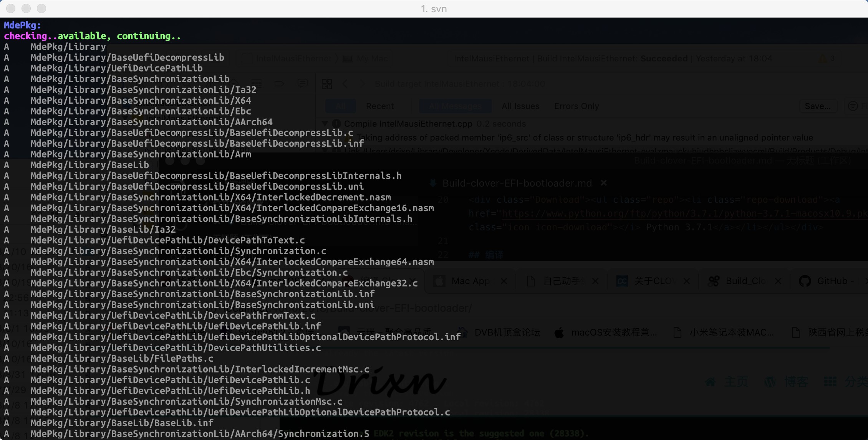The height and width of the screenshot is (440, 868).
Task: Click the line ending 'BaseSynchronizationLib/Ia32'
Action: pos(143,90)
